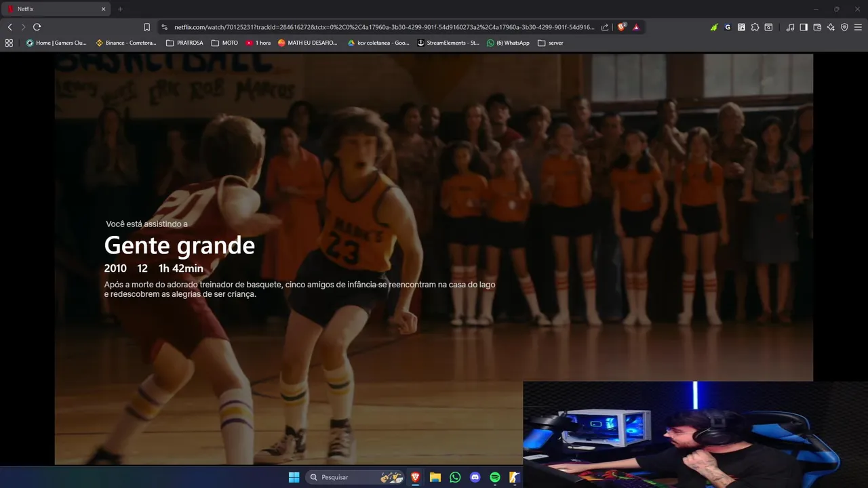Toggle the browser sidebar panel
The height and width of the screenshot is (488, 868).
tap(804, 27)
